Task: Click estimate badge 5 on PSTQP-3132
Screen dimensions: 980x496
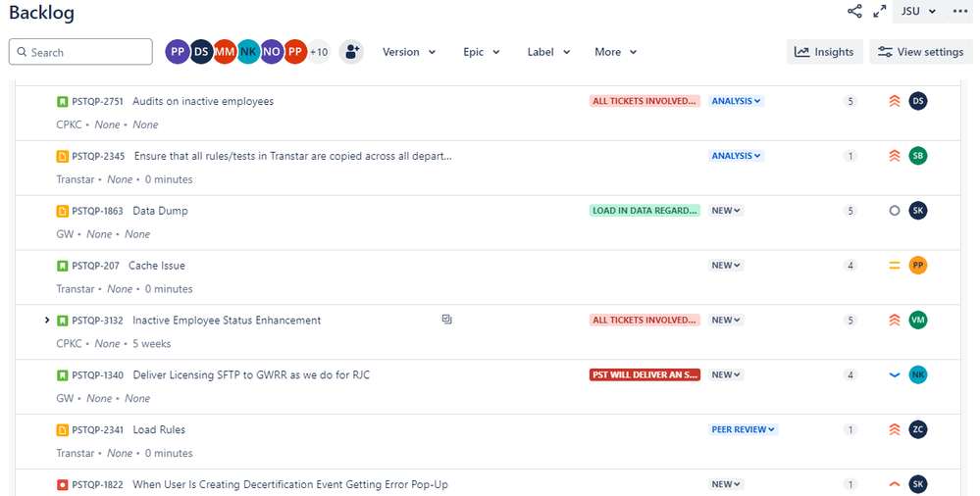Action: click(x=850, y=320)
